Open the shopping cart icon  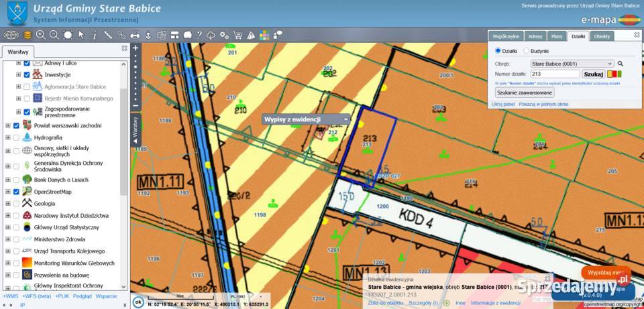coord(237,35)
